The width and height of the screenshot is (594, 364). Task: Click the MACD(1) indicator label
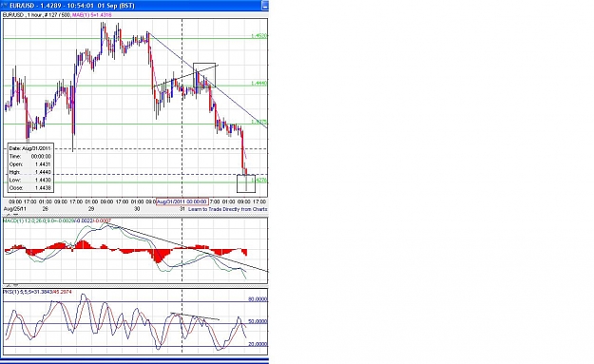tap(57, 220)
